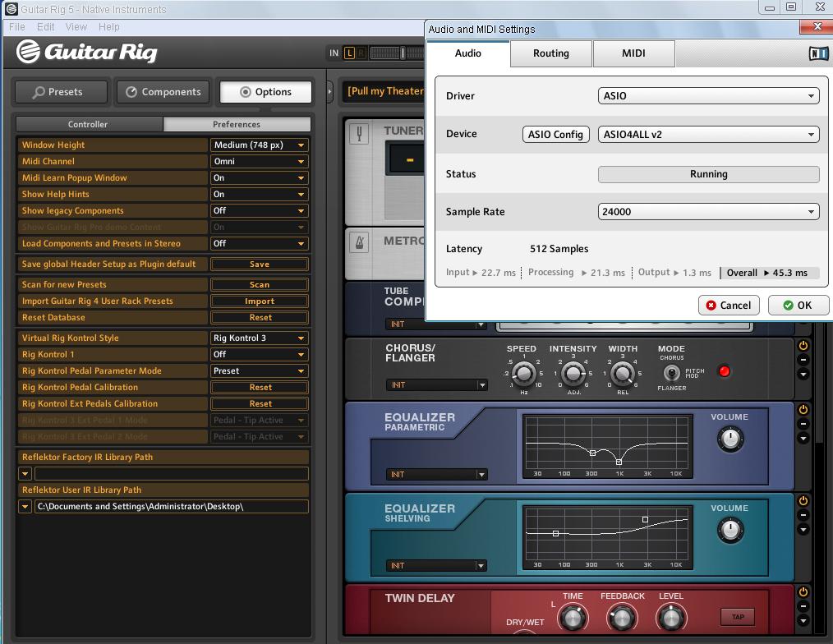The width and height of the screenshot is (833, 644).
Task: Click the Chorus/Flanger Speed knob
Action: point(522,374)
